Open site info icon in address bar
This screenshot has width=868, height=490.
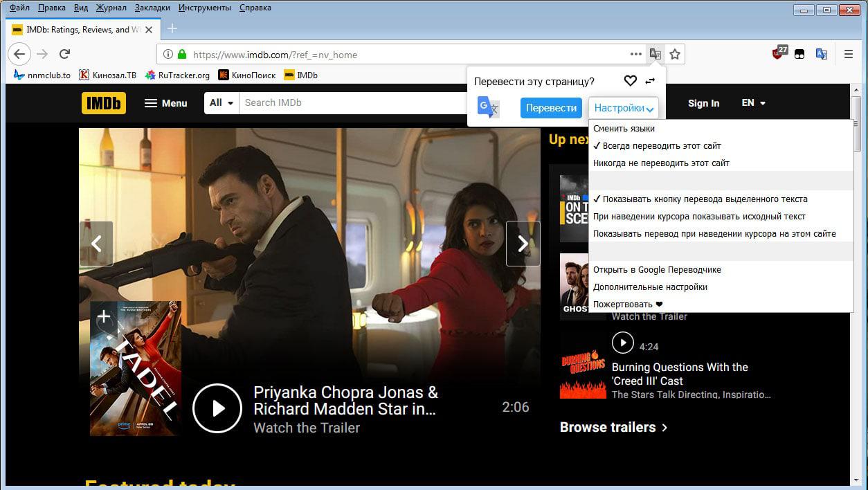coord(168,54)
